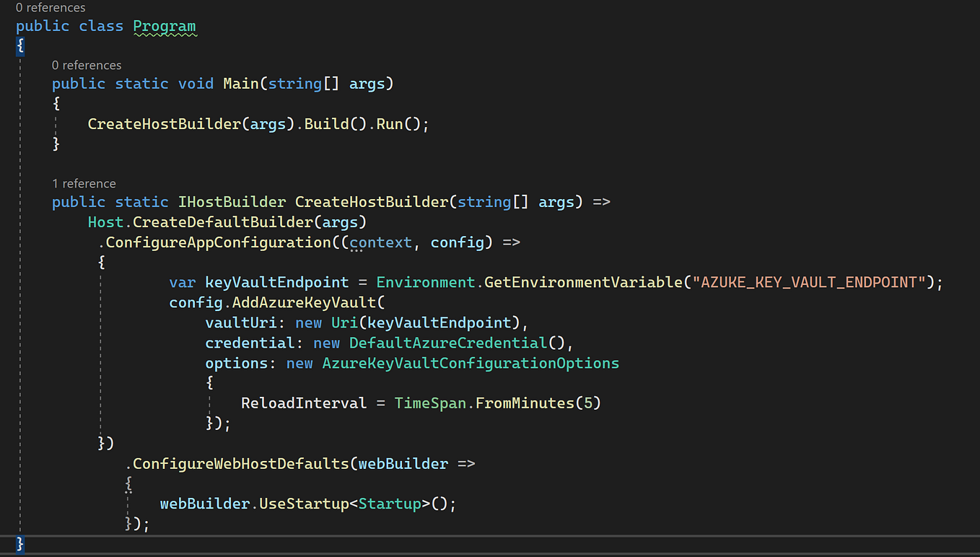This screenshot has height=557, width=980.
Task: Click the highlighted opening brace of Program
Action: 19,45
